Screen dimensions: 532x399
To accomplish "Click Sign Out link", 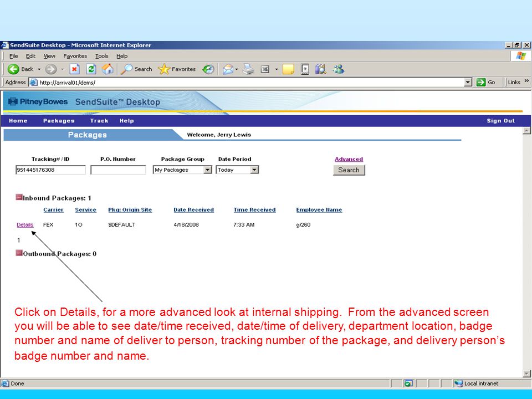I will click(x=500, y=121).
